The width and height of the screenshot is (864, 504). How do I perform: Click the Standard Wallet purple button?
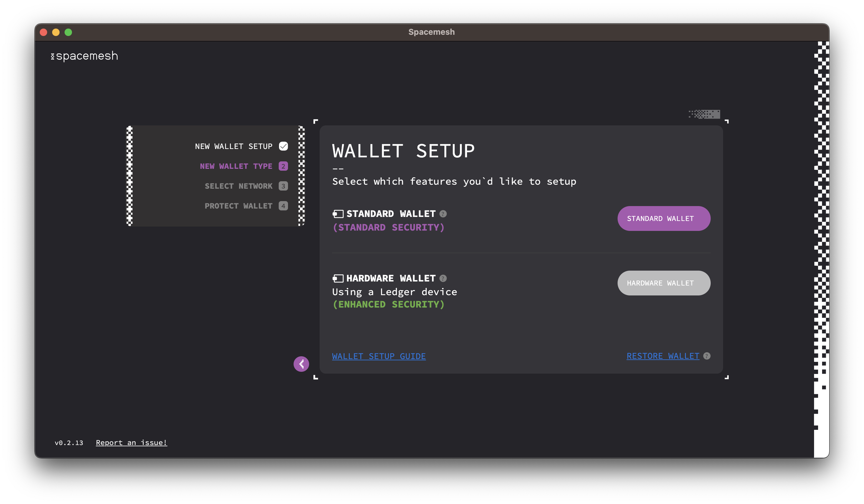point(664,218)
